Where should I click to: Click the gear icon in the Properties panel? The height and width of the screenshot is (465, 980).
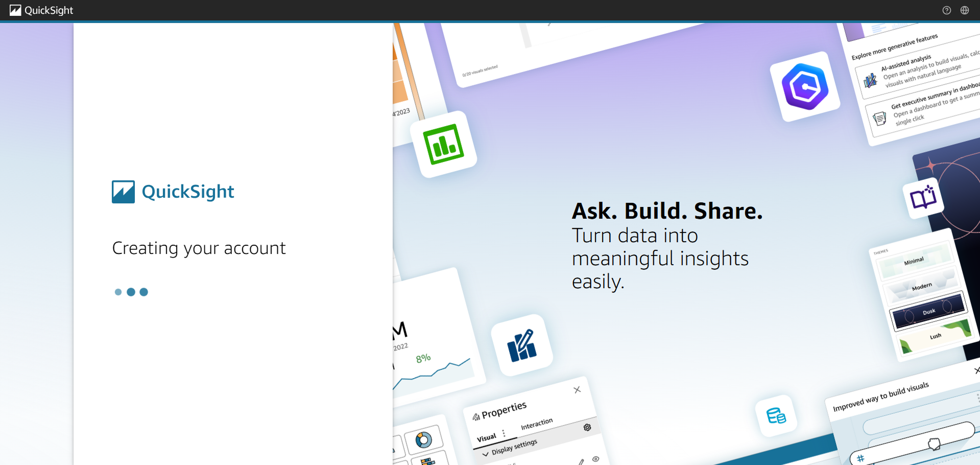pyautogui.click(x=587, y=427)
